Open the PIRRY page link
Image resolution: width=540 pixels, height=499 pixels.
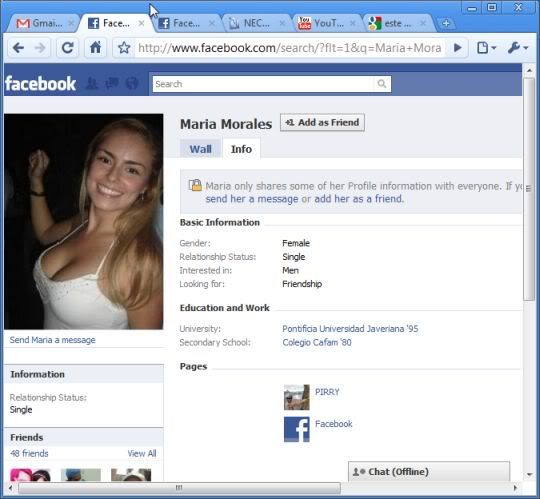[327, 392]
